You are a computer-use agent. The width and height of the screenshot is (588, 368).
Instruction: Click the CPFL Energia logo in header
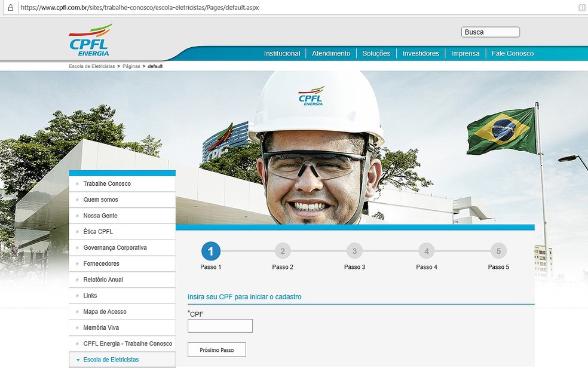[90, 40]
